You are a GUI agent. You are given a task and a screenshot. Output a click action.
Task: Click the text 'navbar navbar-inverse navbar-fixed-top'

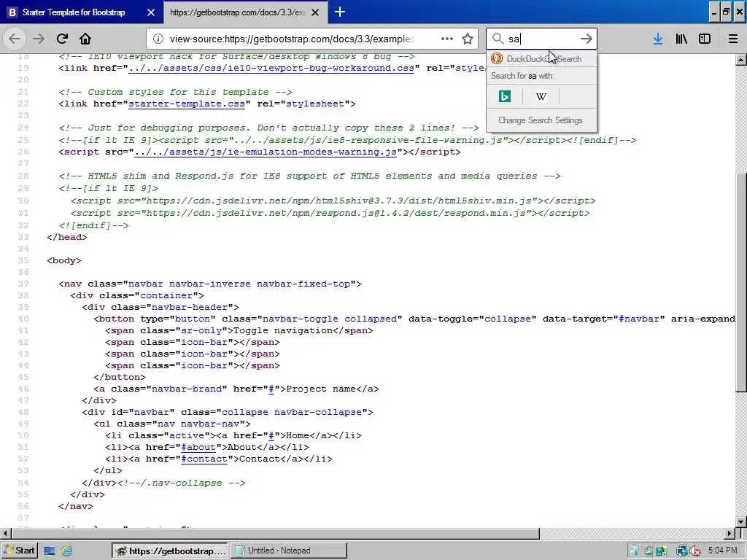point(239,284)
